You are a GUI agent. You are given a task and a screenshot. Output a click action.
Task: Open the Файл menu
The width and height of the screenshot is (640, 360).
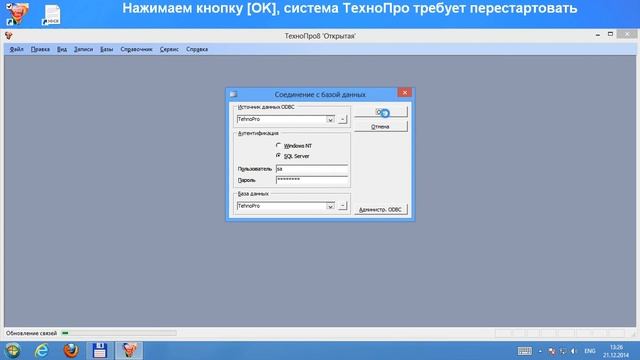point(16,49)
